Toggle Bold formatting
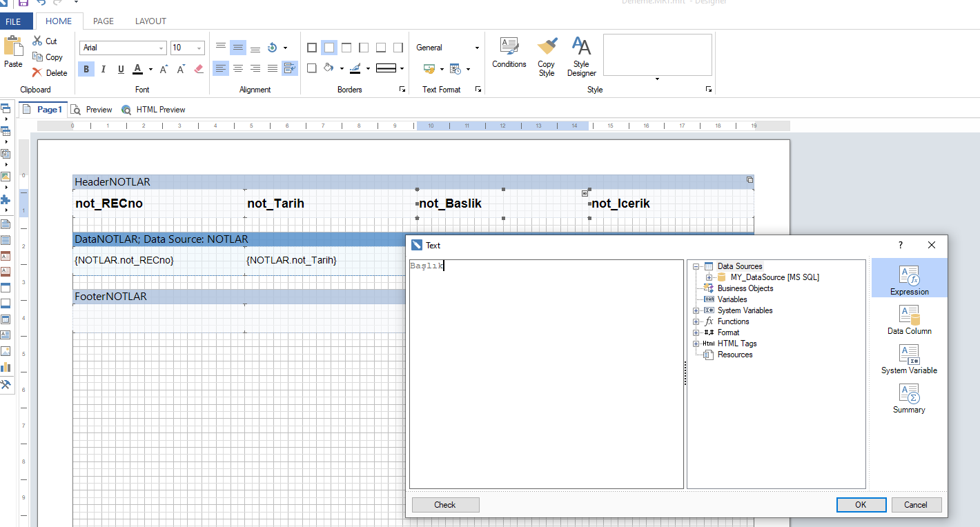The width and height of the screenshot is (980, 527). [86, 69]
